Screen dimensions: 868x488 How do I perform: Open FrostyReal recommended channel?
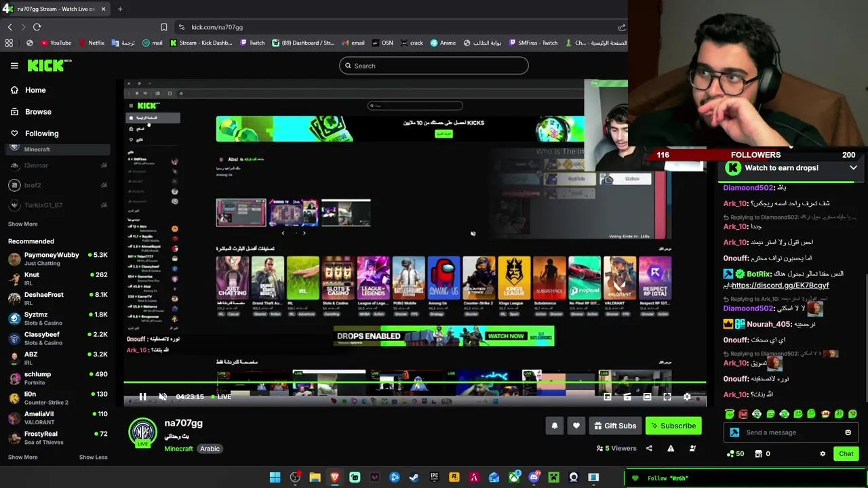coord(58,437)
